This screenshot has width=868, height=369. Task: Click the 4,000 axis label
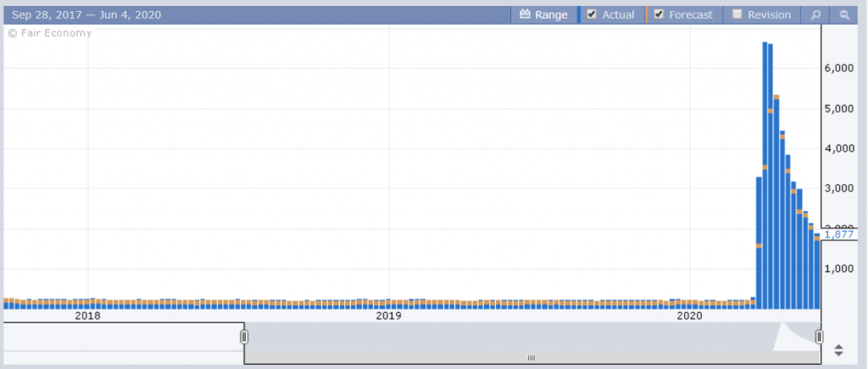[x=839, y=148]
